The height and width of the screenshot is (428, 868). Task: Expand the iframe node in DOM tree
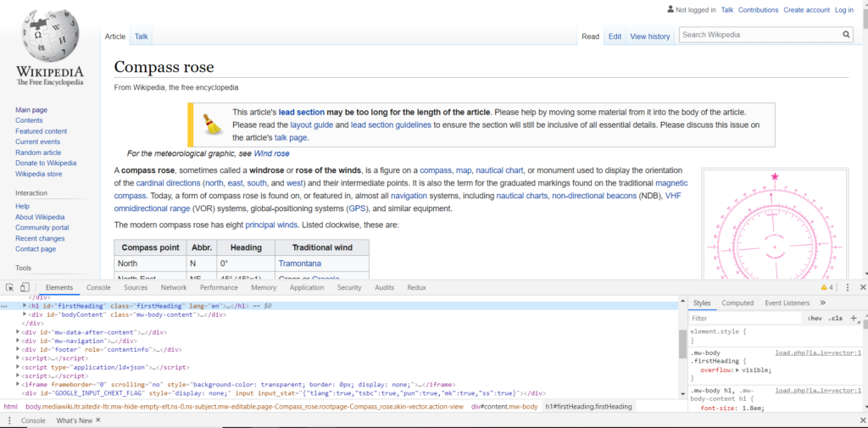coord(18,384)
